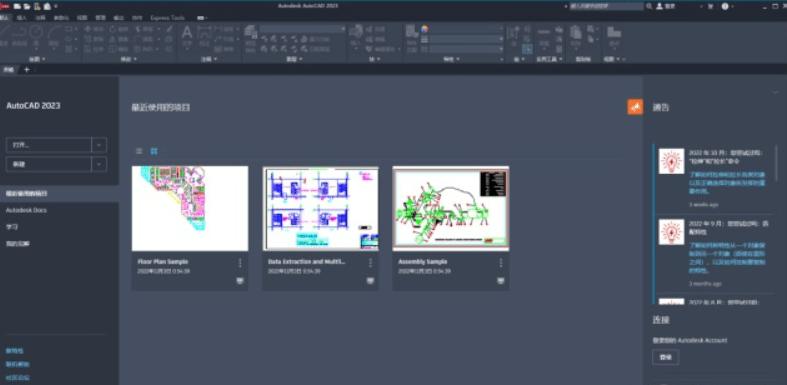Open the three-dot menu on Floor Plan Sample
Image resolution: width=787 pixels, height=385 pixels.
[240, 263]
